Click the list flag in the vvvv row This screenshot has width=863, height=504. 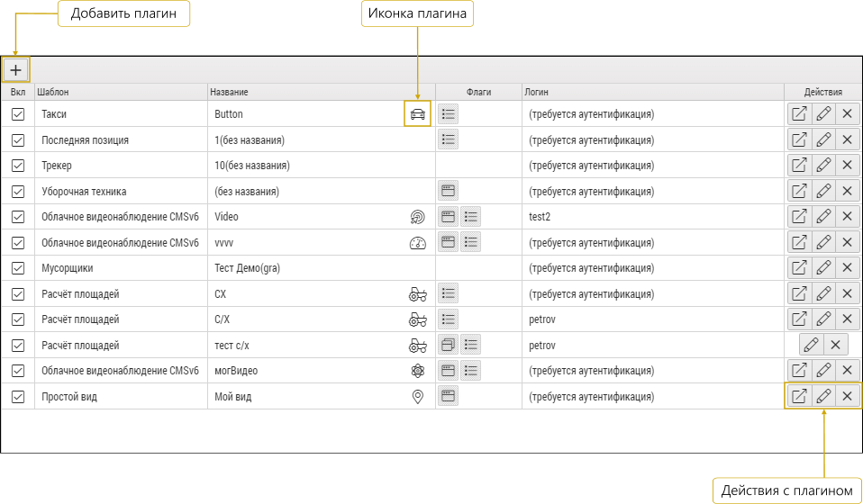click(470, 242)
